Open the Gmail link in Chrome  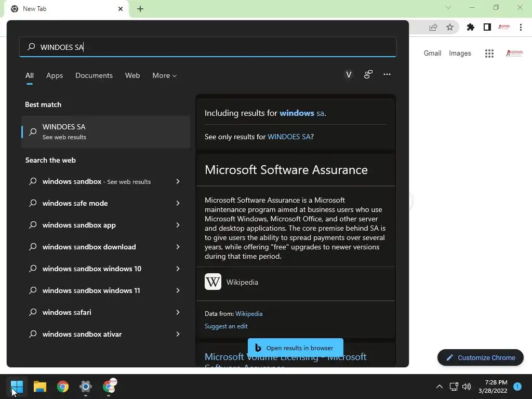click(x=432, y=54)
